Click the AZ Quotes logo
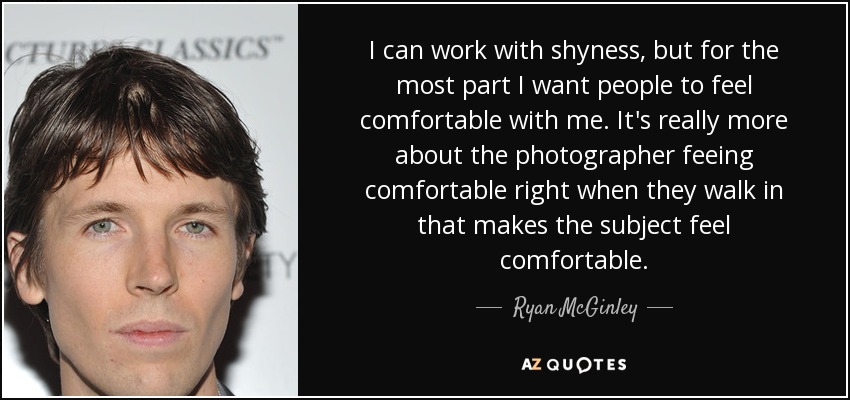The image size is (850, 400). click(574, 364)
